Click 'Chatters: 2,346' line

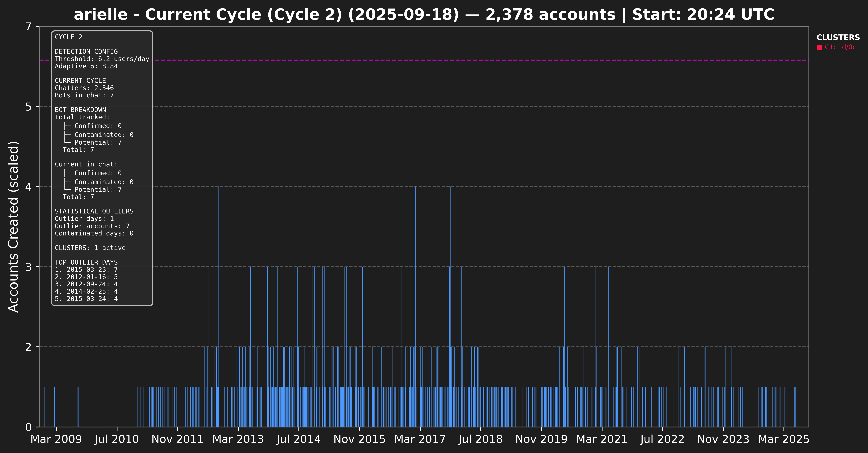coord(84,88)
